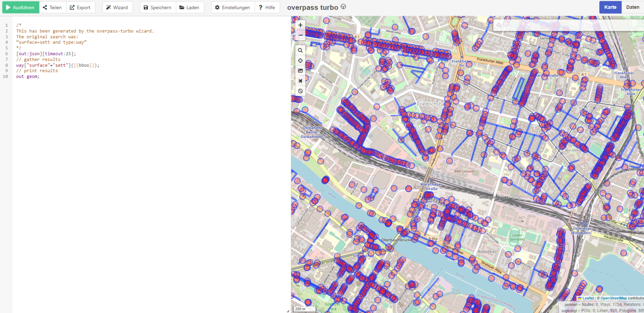Viewport: 644px width, 313px height.
Task: Open the Leaflet attribution link
Action: 588,298
